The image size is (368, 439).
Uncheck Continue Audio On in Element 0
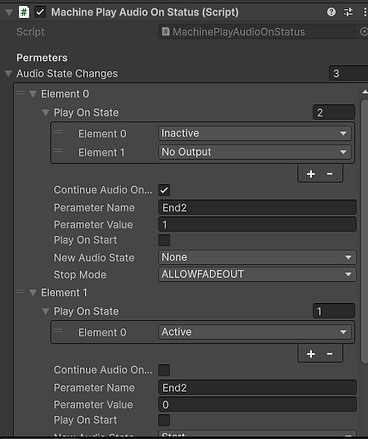coord(164,190)
